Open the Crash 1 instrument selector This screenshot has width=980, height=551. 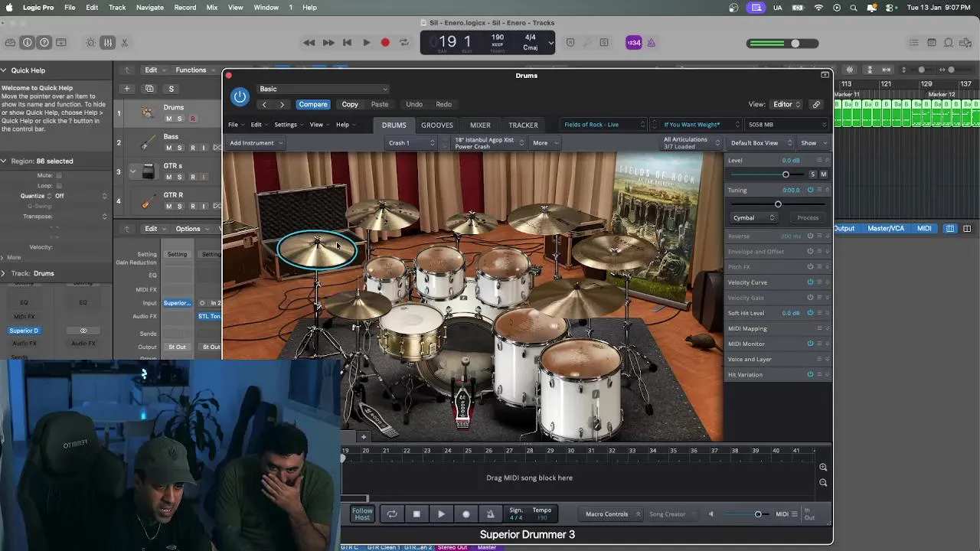pyautogui.click(x=411, y=143)
